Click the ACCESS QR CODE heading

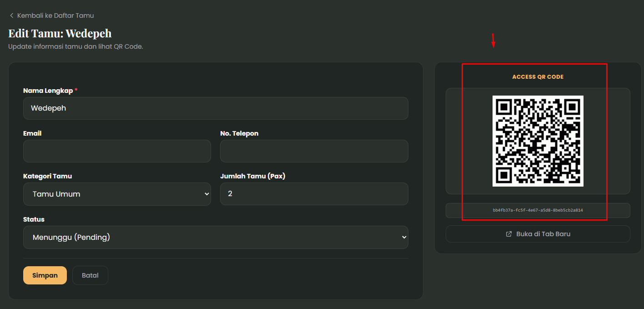pos(538,77)
